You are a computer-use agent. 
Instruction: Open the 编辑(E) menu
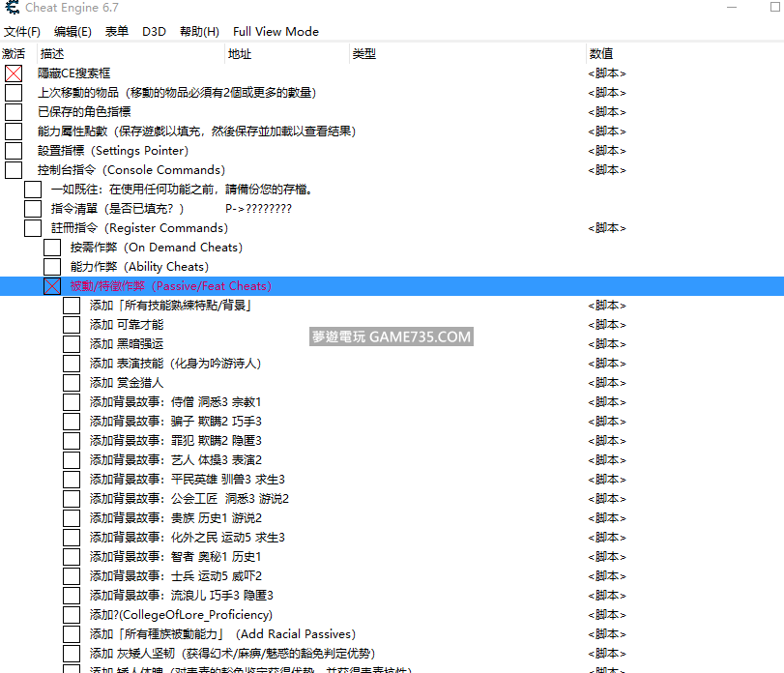[73, 32]
